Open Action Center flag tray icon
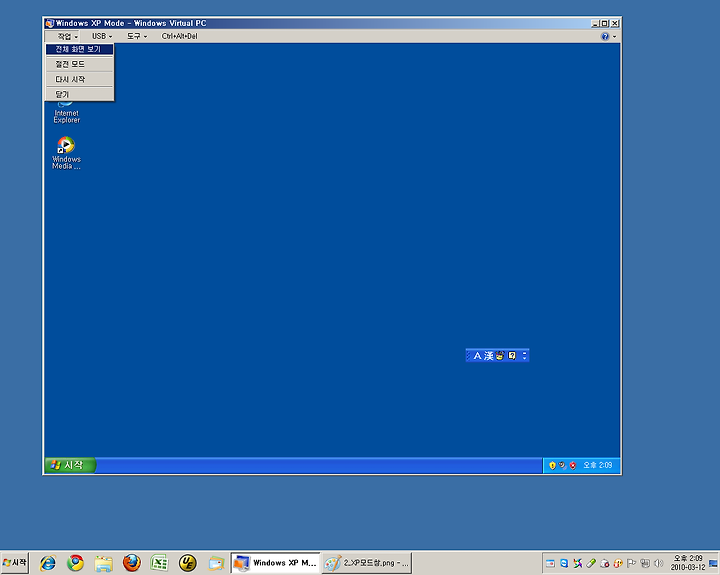 (x=631, y=563)
